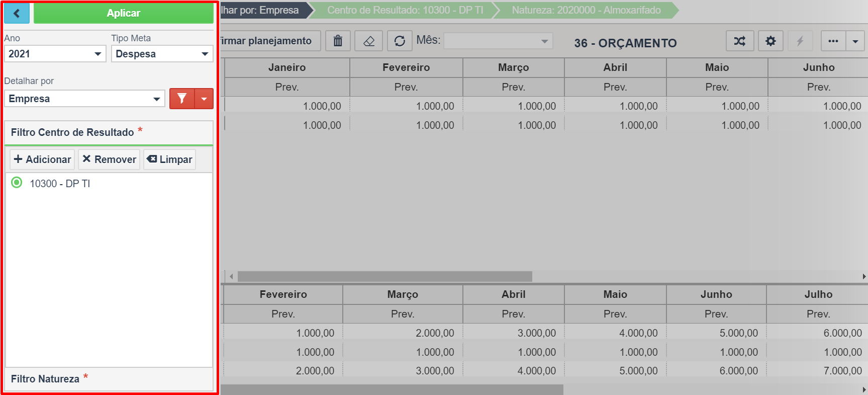Open the Detalhar por Empresa dropdown
Viewport: 868px width, 395px height.
tap(84, 99)
